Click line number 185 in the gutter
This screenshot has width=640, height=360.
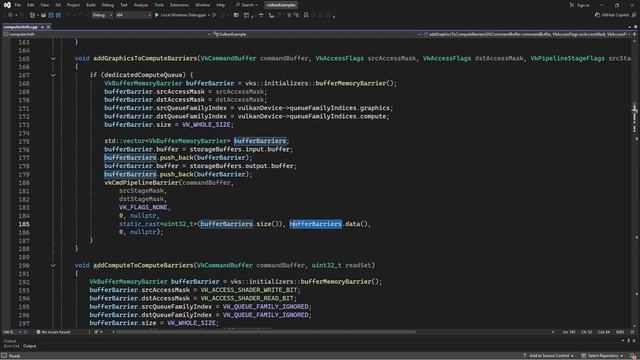24,224
